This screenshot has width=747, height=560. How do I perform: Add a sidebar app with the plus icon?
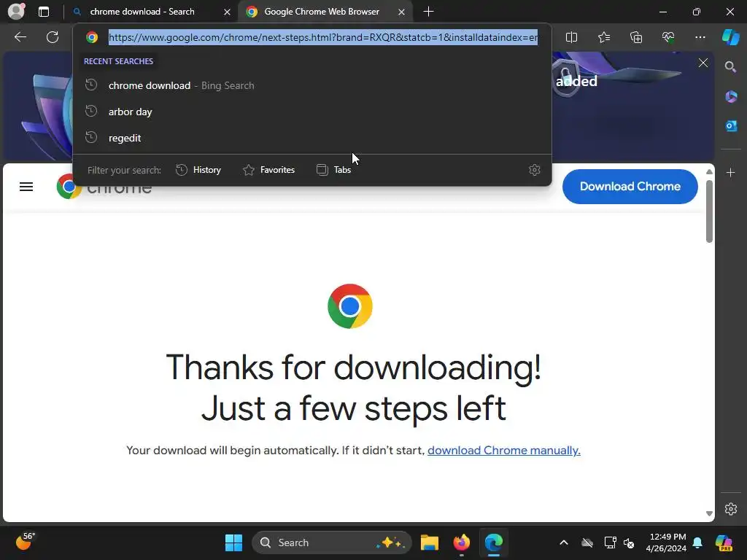click(x=730, y=173)
